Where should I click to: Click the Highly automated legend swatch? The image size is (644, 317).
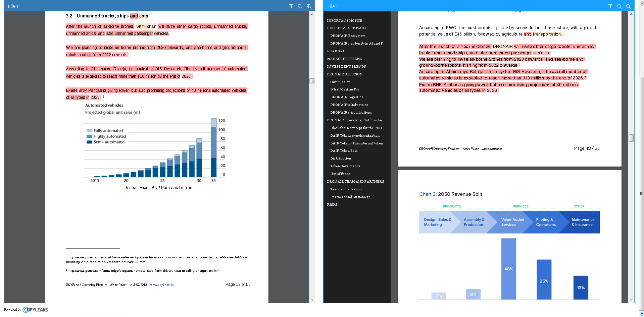coord(89,136)
